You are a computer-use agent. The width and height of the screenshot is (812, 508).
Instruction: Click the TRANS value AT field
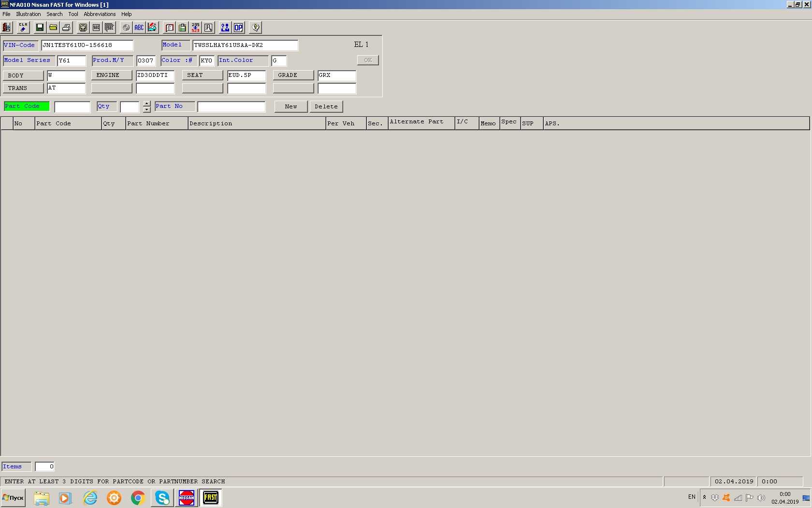66,88
